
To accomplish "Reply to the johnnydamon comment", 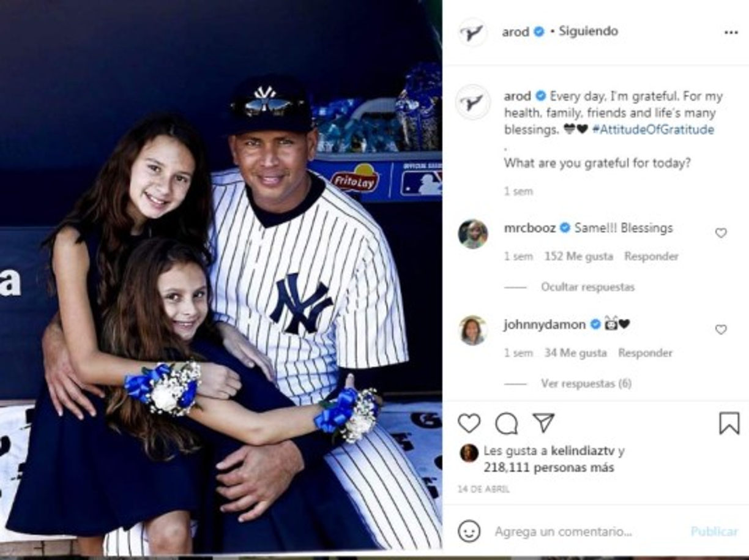I will (x=645, y=353).
